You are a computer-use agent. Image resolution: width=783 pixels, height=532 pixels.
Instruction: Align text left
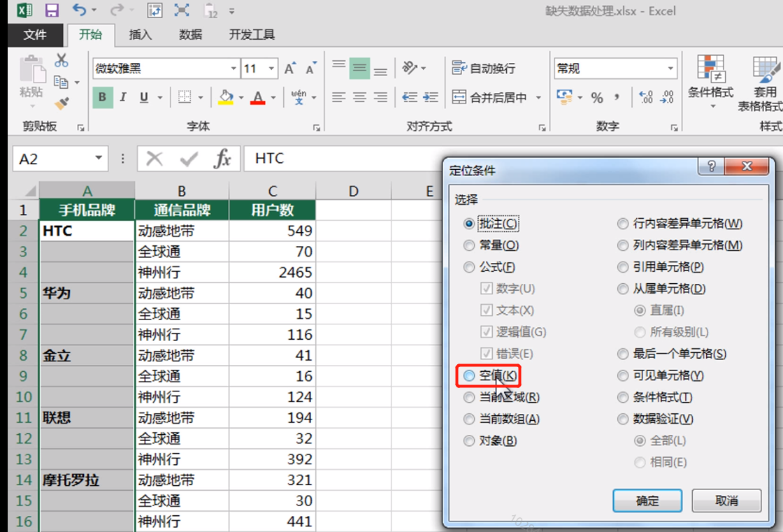click(x=338, y=97)
